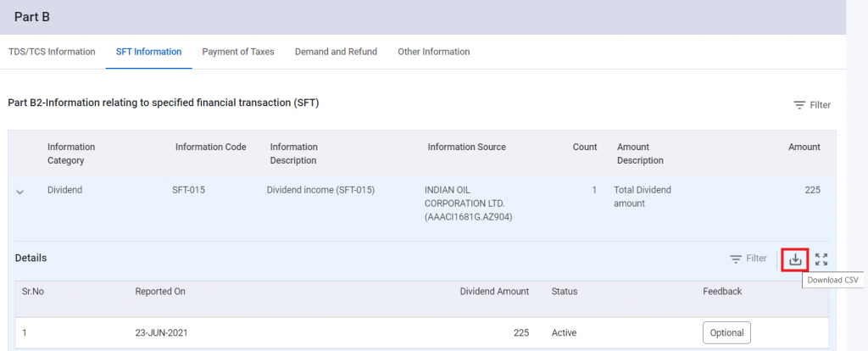Select the SFT Information tab
The image size is (868, 351).
[148, 52]
